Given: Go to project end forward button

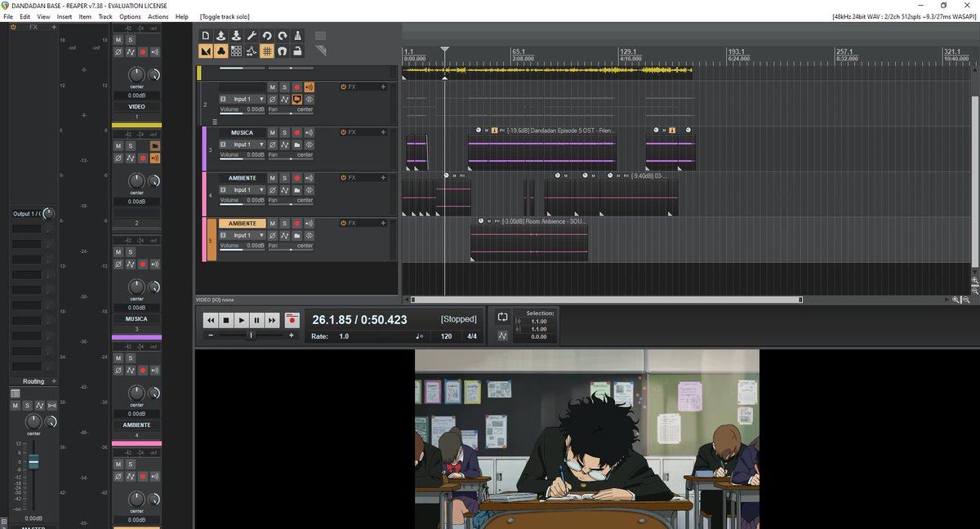Looking at the screenshot, I should point(272,320).
